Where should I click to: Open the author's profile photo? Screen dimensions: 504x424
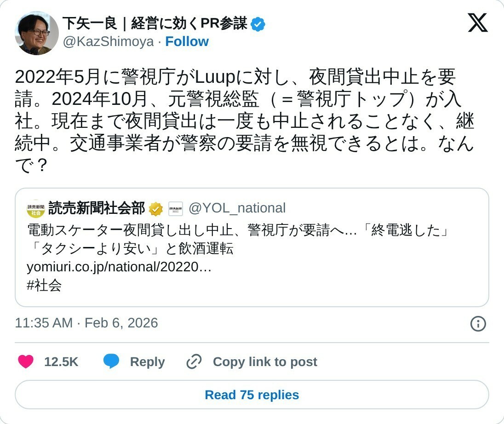[x=37, y=33]
